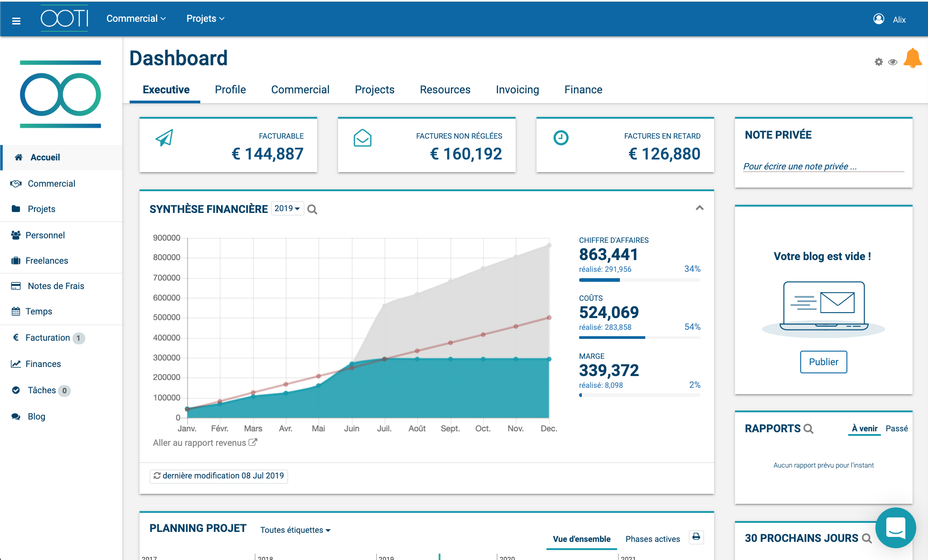928x560 pixels.
Task: Print the project planning
Action: [696, 537]
